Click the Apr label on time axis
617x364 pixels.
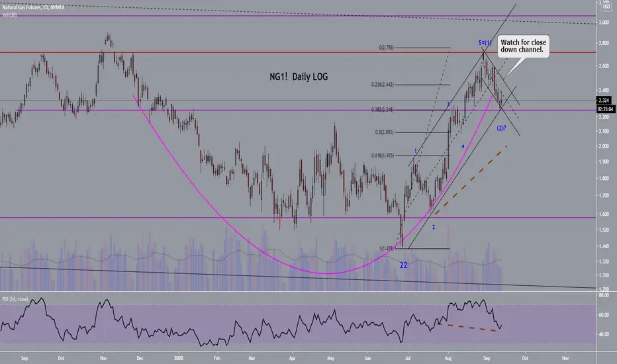292,358
